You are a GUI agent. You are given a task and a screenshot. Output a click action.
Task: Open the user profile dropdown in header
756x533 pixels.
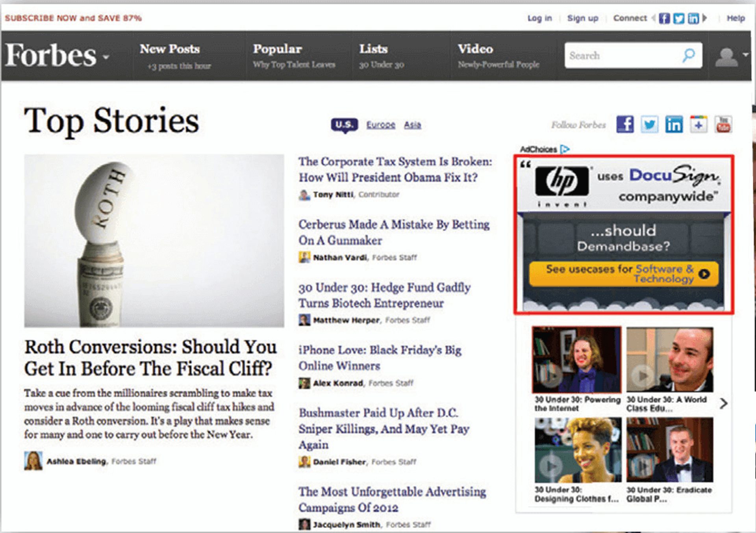(731, 56)
